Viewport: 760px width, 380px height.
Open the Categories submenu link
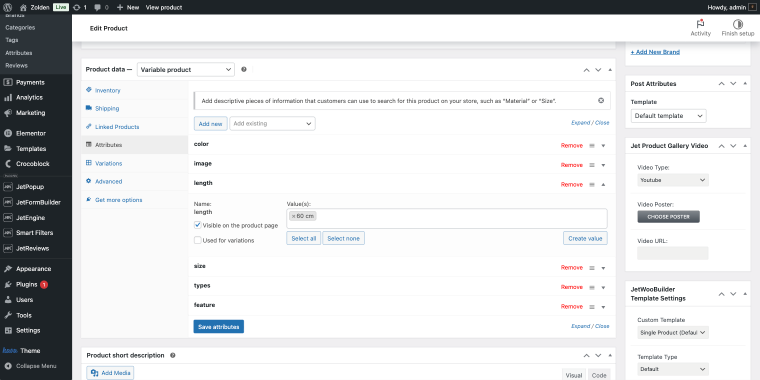20,28
